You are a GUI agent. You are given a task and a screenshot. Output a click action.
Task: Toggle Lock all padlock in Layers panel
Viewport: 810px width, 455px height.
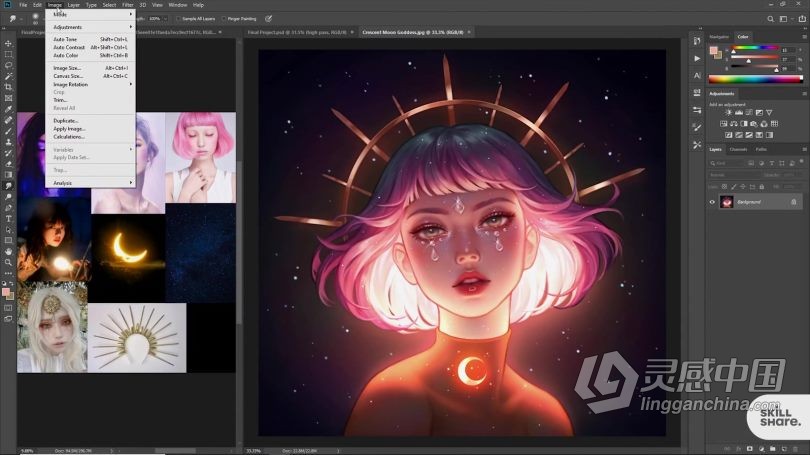point(761,187)
